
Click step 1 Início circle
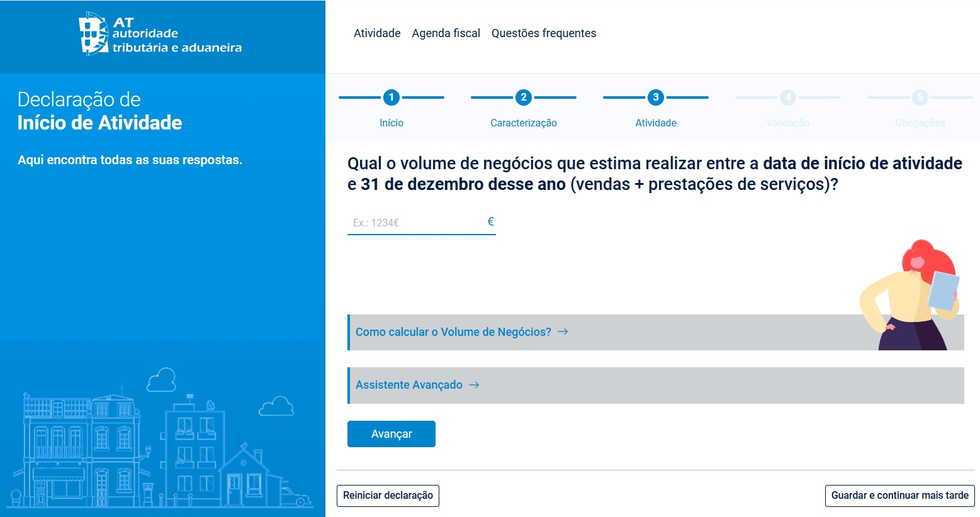[391, 97]
